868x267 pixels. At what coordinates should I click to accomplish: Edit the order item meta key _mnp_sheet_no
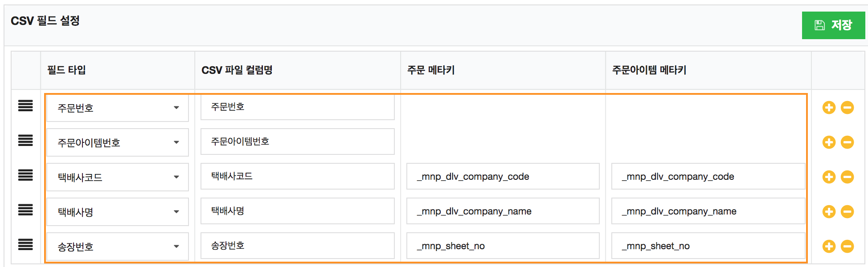708,246
